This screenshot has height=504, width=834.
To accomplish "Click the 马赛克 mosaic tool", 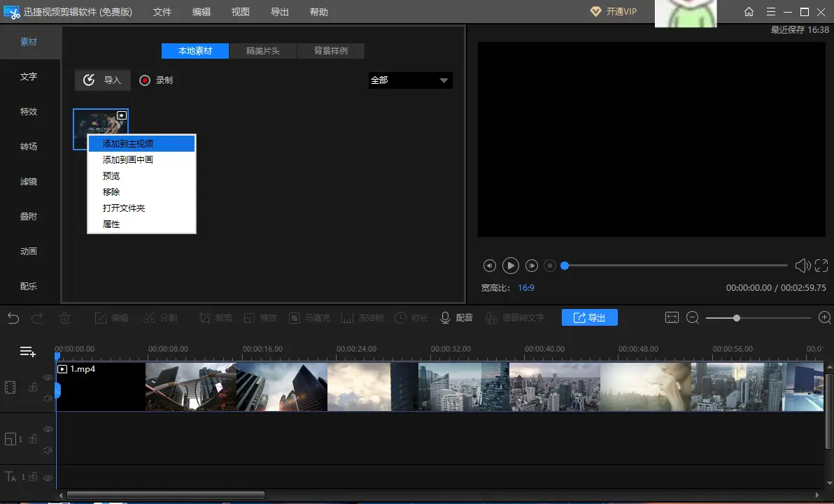I will (x=309, y=318).
